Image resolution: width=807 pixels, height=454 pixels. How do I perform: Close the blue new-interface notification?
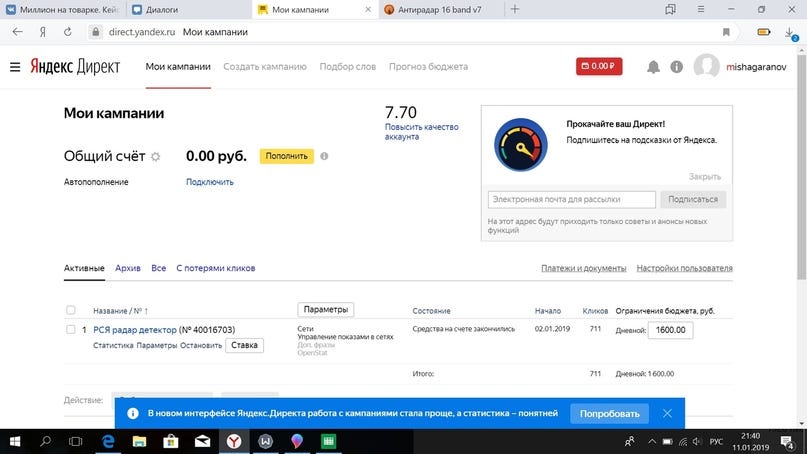(667, 413)
